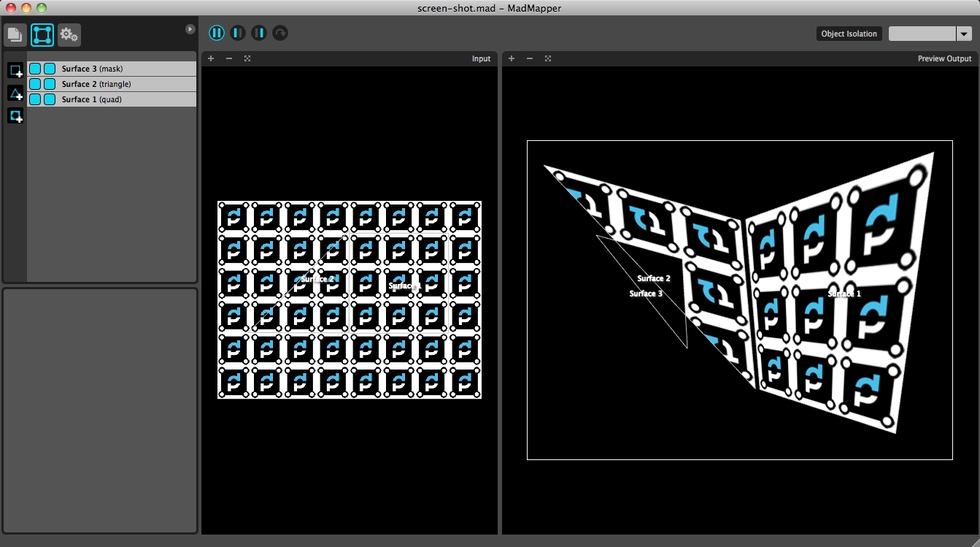Add a new mask surface
Viewport: 980px width, 547px height.
pyautogui.click(x=15, y=116)
